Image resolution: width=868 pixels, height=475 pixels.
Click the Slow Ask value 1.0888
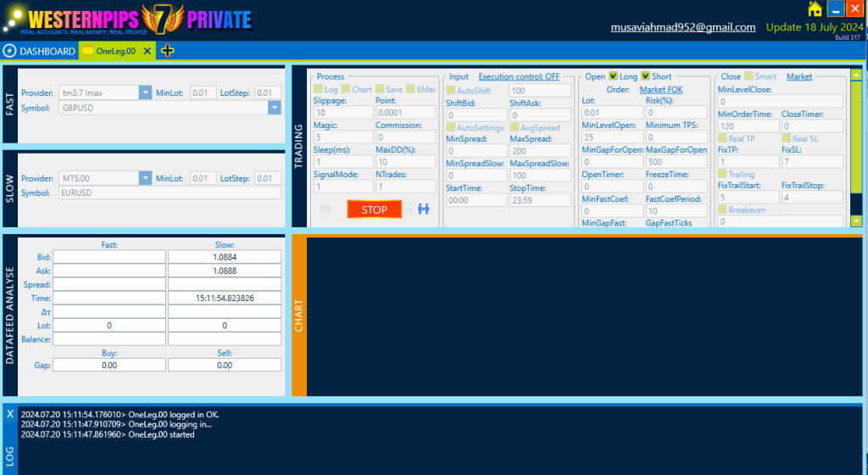click(x=224, y=271)
